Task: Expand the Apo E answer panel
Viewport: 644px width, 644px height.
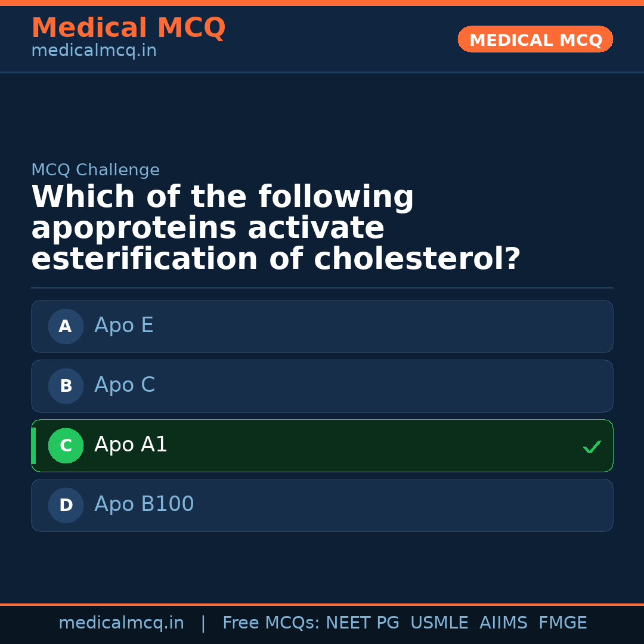Action: [322, 326]
